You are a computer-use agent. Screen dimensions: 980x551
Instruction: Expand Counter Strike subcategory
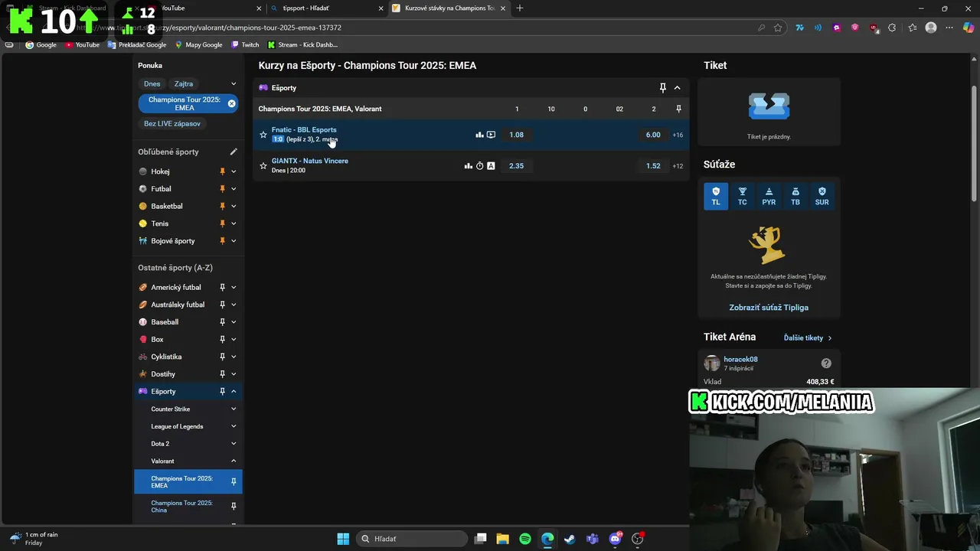point(234,409)
